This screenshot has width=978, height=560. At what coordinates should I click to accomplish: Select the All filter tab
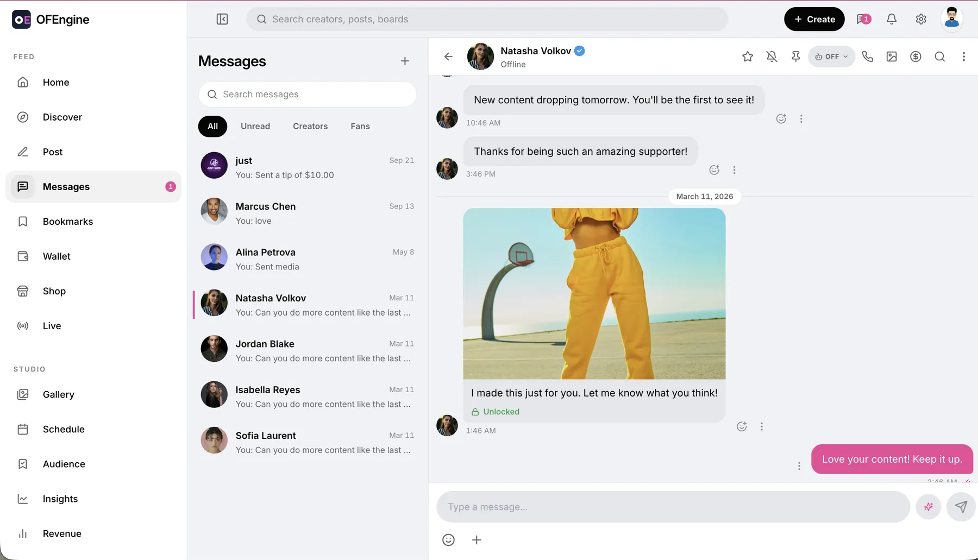pyautogui.click(x=212, y=126)
